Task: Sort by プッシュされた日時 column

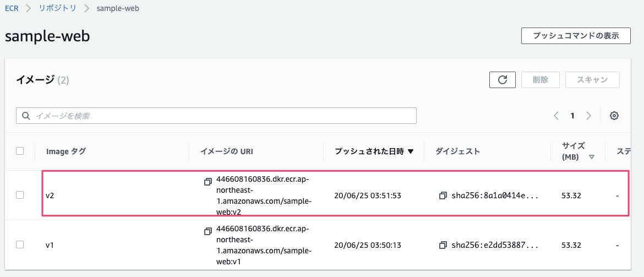Action: click(x=374, y=151)
